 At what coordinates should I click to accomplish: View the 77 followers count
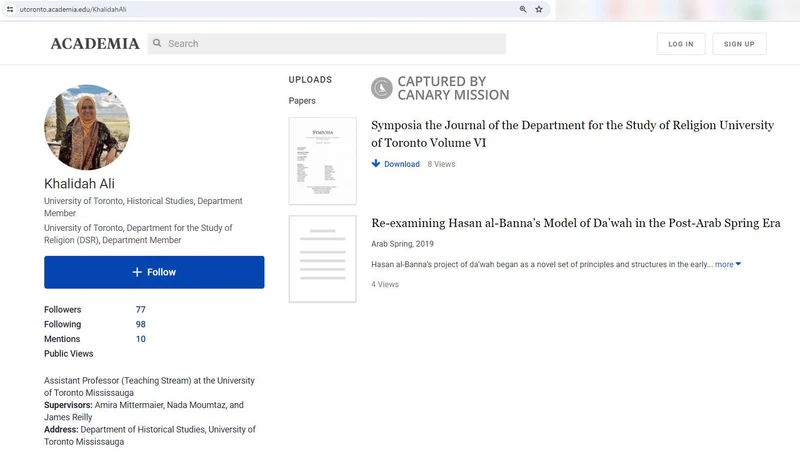tap(141, 310)
